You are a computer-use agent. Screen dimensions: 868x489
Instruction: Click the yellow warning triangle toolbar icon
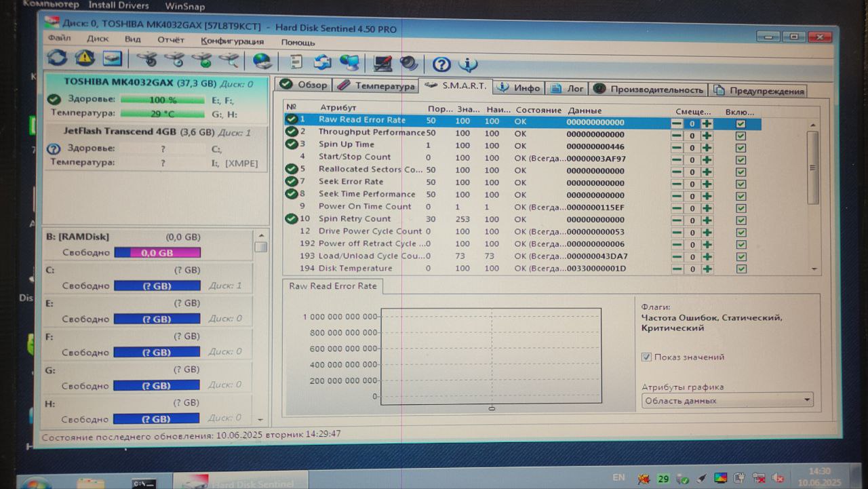click(x=85, y=58)
